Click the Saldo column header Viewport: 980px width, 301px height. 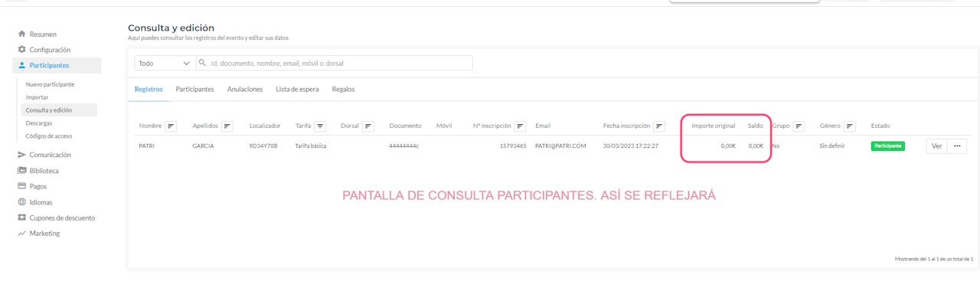click(756, 126)
